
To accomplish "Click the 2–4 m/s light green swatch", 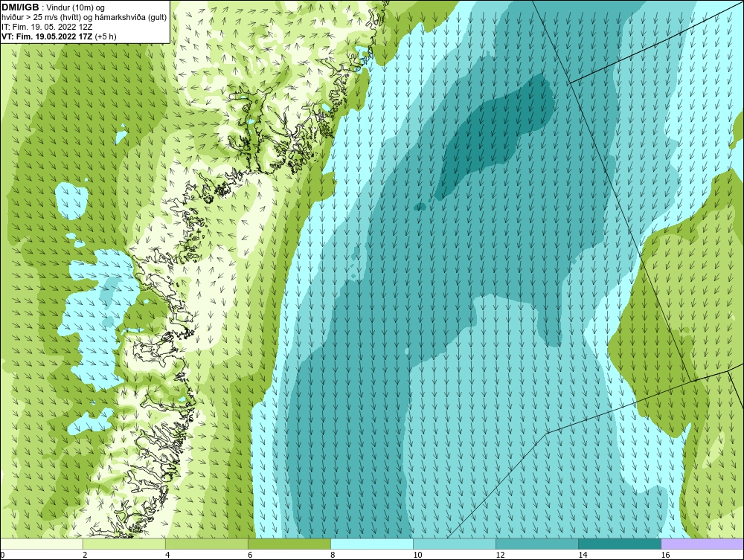I will click(124, 544).
